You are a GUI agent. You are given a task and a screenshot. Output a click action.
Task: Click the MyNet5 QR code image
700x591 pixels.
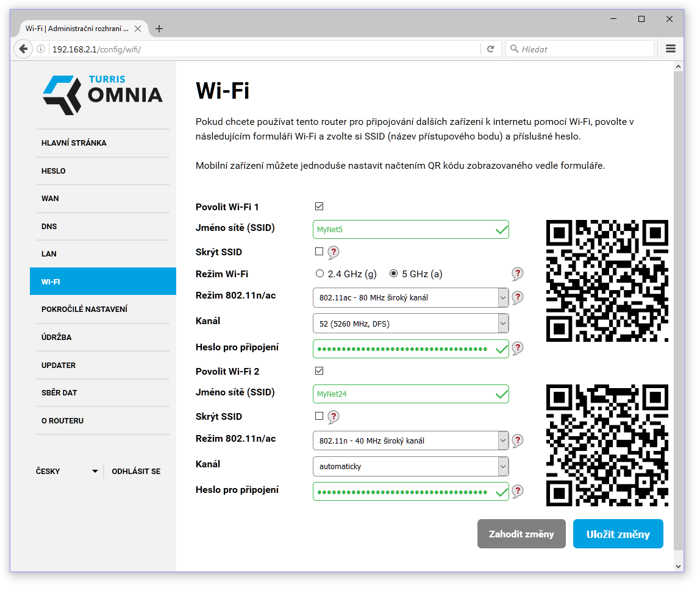coord(607,281)
